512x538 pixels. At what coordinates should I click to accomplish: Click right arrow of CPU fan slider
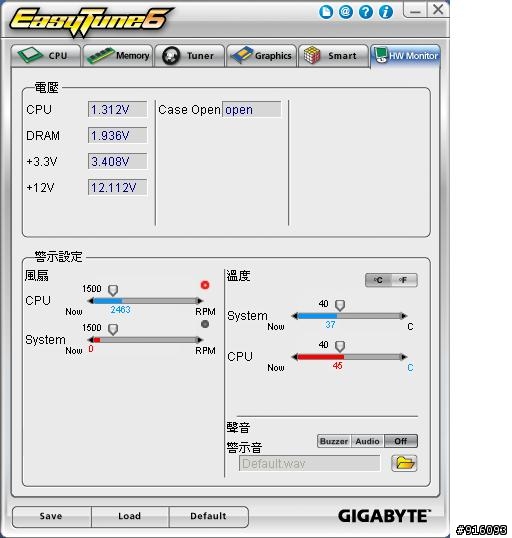200,301
